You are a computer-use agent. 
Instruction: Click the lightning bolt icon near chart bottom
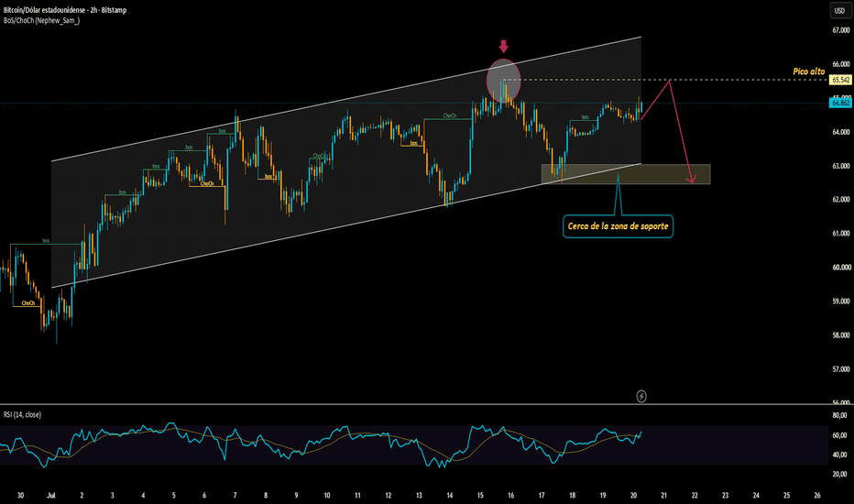click(641, 396)
